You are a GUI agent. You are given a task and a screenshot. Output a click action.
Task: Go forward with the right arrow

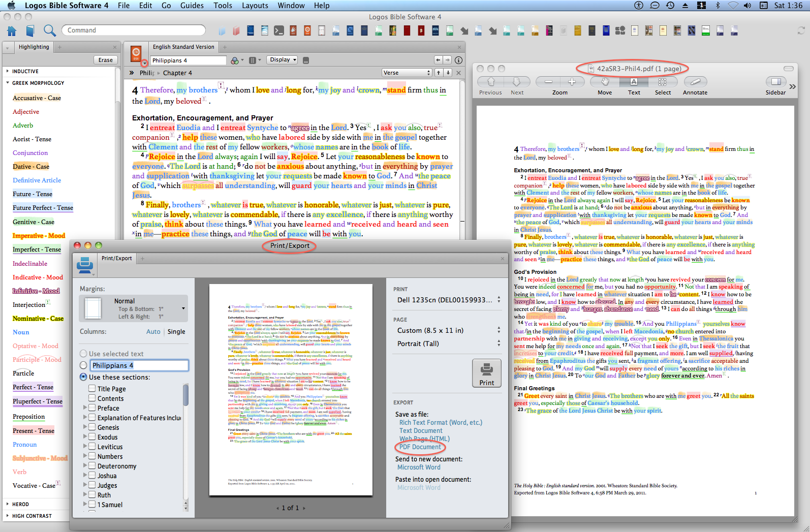[x=447, y=60]
